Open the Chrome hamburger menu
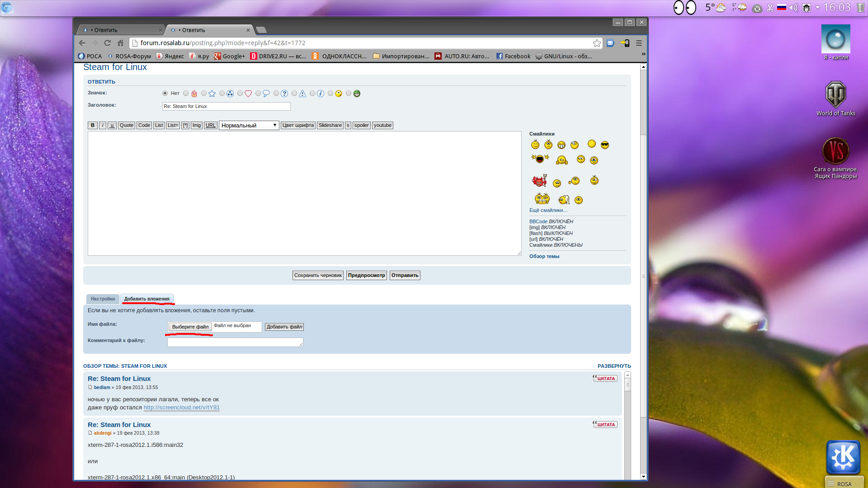The width and height of the screenshot is (868, 488). (639, 43)
